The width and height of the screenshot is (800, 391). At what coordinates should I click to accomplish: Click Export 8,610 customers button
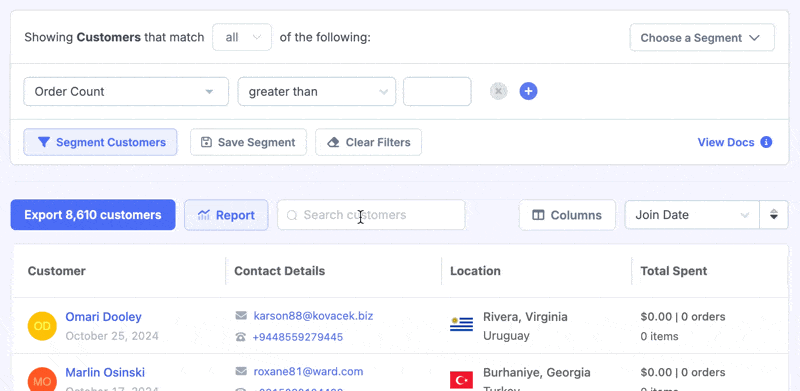point(93,215)
